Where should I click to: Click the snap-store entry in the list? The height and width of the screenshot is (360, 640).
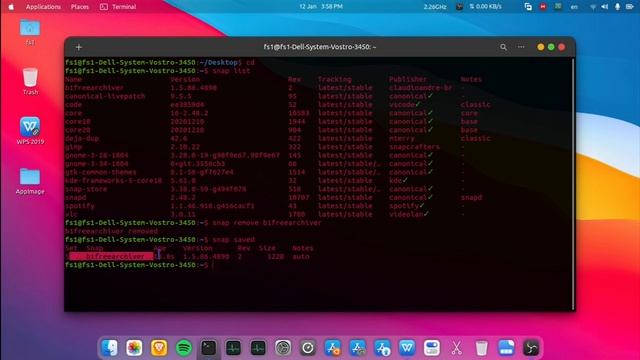click(86, 189)
